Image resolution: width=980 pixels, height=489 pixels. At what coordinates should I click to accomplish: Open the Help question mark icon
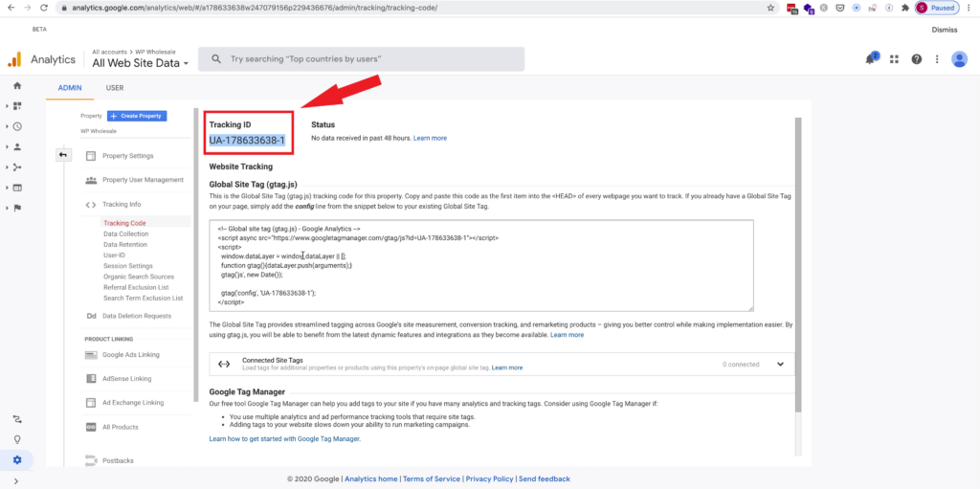916,58
